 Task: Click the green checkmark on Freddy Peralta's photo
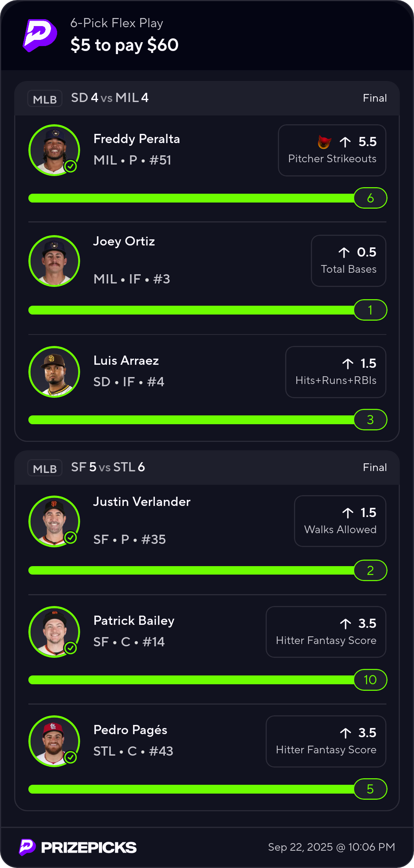71,166
